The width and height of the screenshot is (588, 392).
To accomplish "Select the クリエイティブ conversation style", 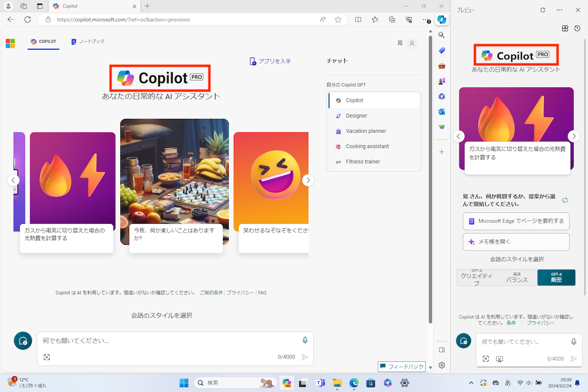I will [476, 278].
